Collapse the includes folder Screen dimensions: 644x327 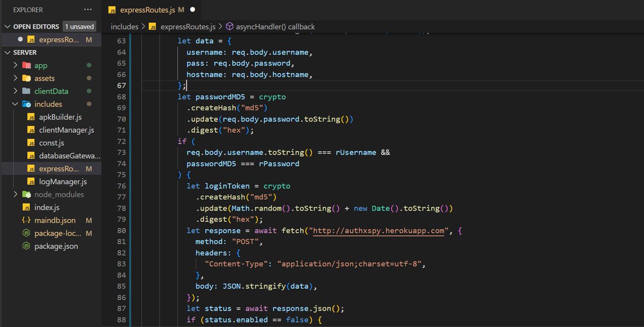[15, 104]
